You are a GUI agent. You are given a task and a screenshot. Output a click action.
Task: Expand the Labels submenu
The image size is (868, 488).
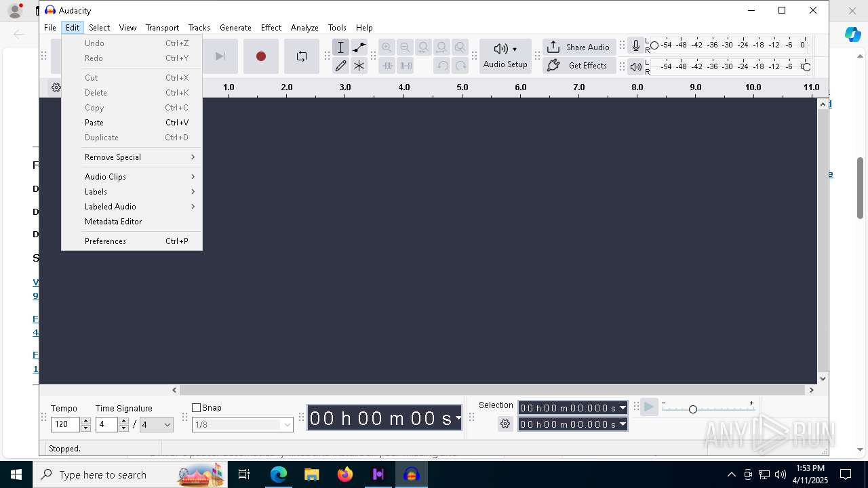pyautogui.click(x=132, y=192)
